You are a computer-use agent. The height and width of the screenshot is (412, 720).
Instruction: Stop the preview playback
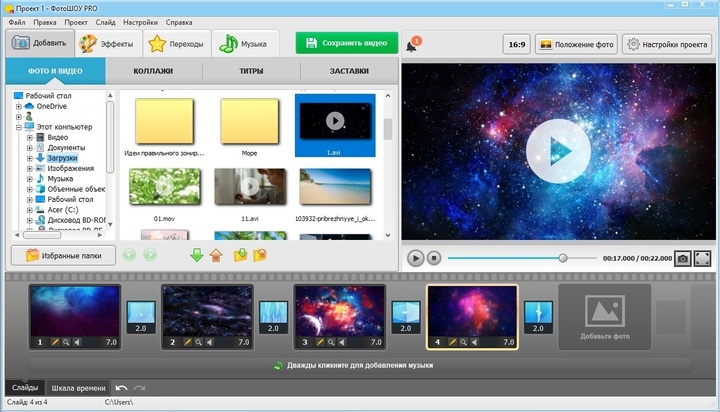434,258
